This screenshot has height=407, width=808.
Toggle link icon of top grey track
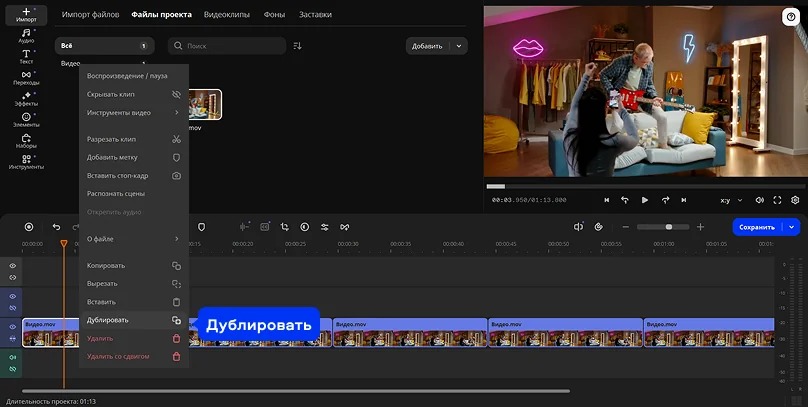pos(12,278)
